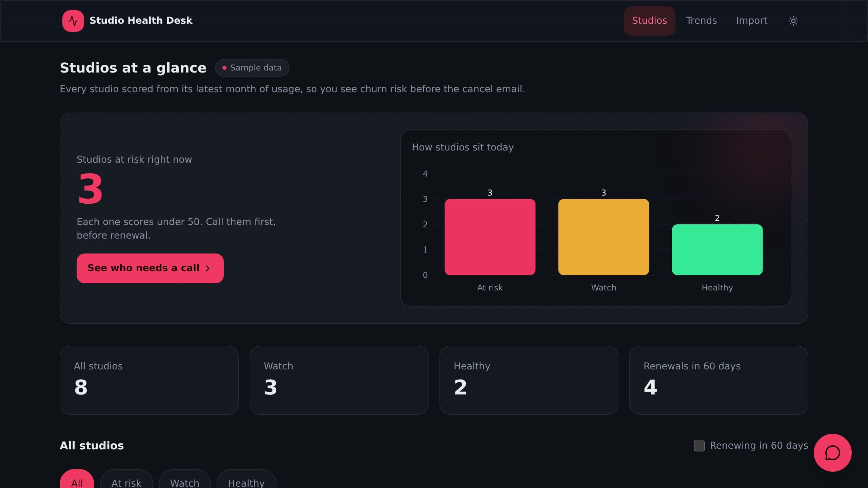Click the How studios sit today title
The width and height of the screenshot is (868, 488).
(462, 147)
